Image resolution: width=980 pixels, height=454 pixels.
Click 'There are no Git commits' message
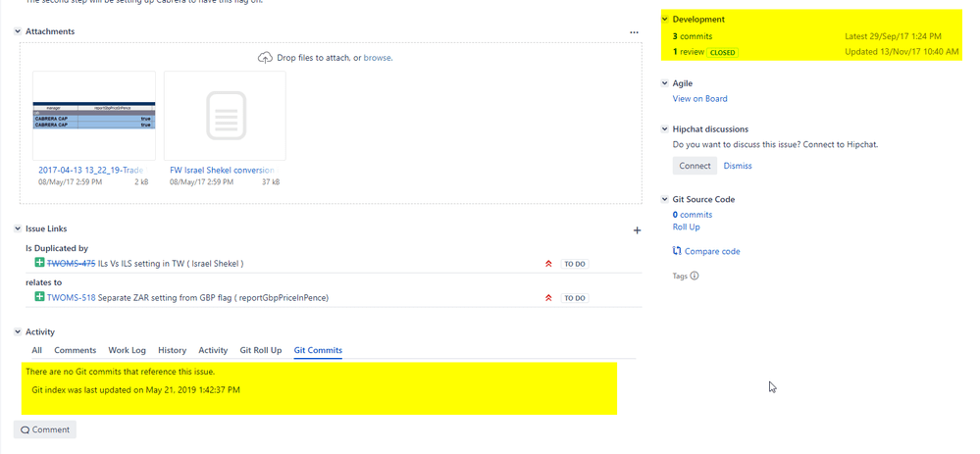point(120,372)
